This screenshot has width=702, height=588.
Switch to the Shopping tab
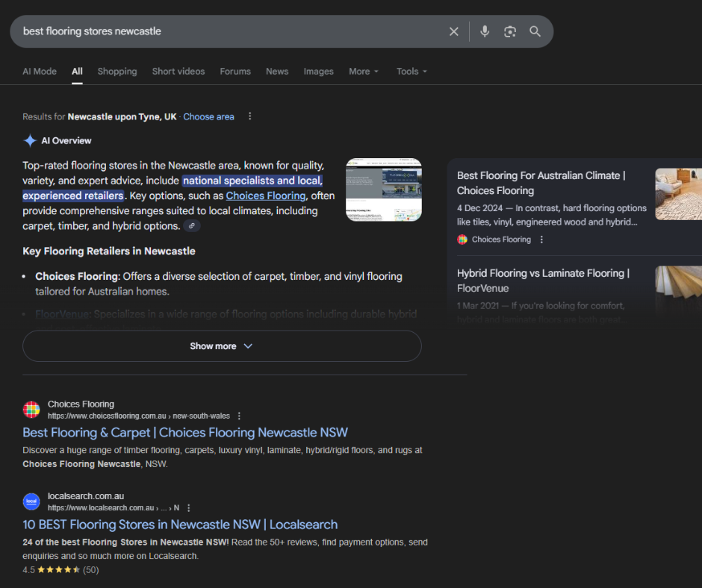(117, 72)
